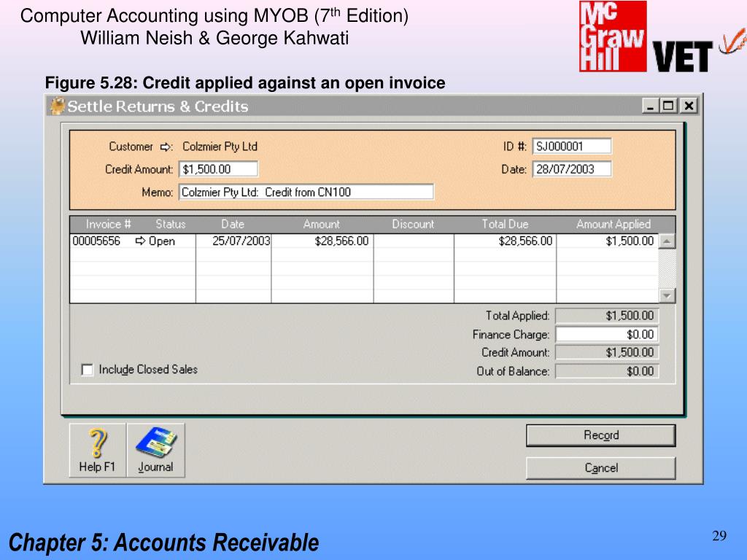Click customer name Colzmier Pty Ltd

pyautogui.click(x=220, y=147)
